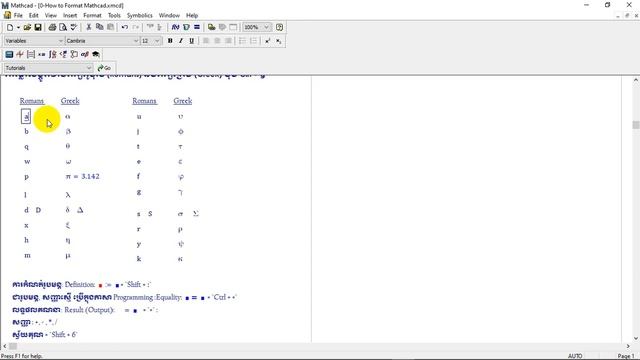Open the Variables style dropdown

coord(61,41)
